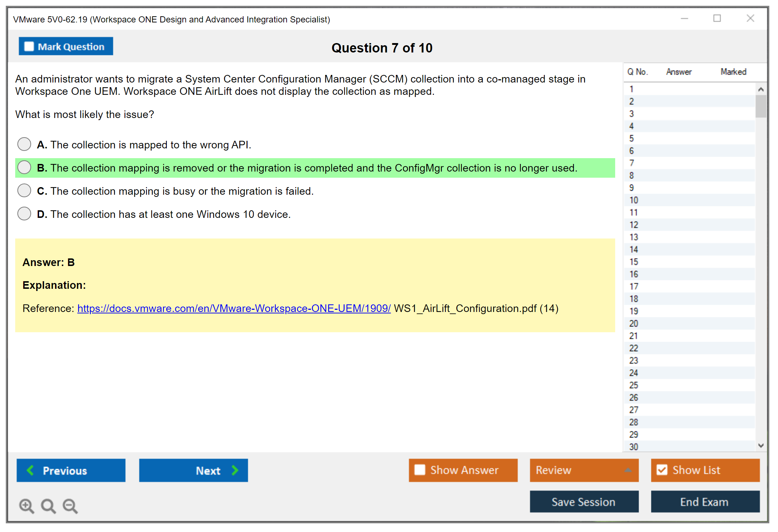Maximize the exam window

pos(717,18)
